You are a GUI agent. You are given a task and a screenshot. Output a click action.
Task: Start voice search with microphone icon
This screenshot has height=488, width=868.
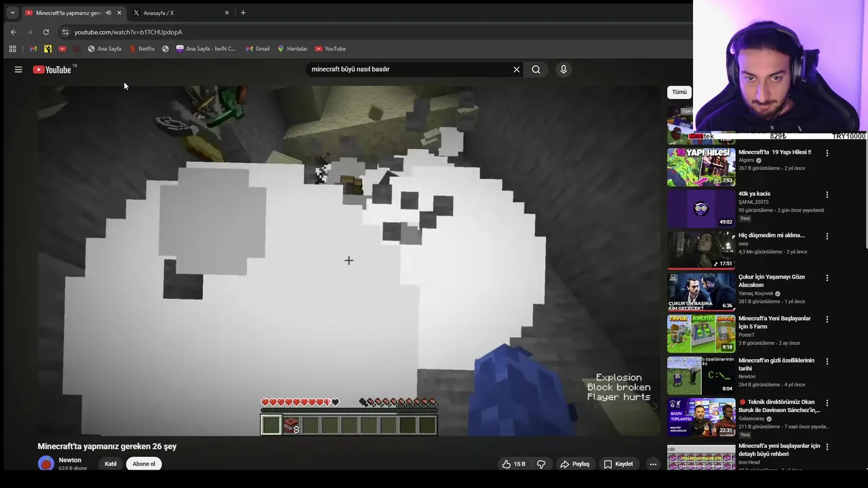pyautogui.click(x=564, y=69)
